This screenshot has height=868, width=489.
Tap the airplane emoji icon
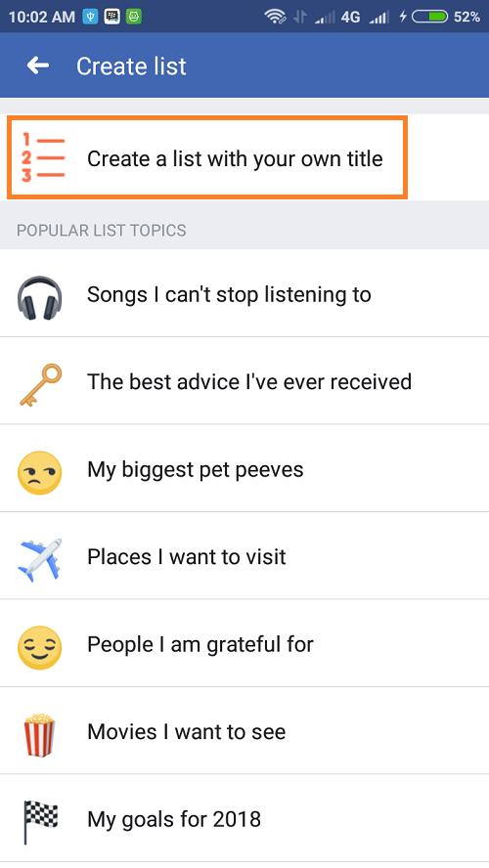(x=39, y=559)
